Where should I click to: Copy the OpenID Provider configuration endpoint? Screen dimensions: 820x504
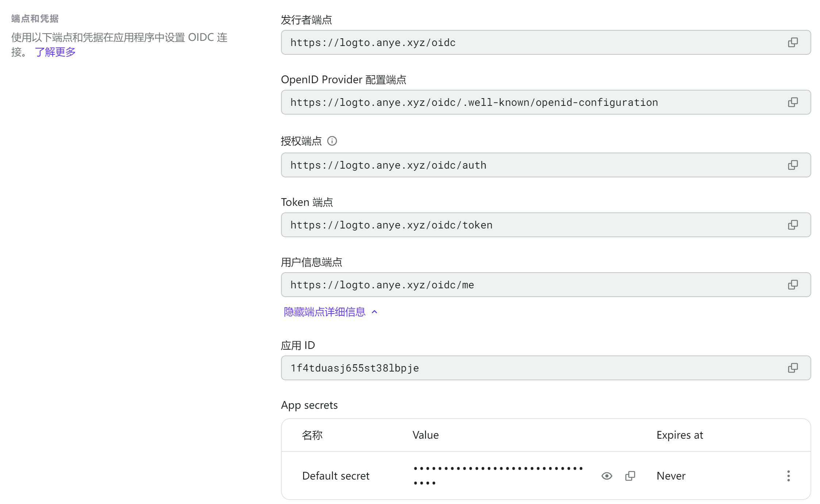point(793,102)
